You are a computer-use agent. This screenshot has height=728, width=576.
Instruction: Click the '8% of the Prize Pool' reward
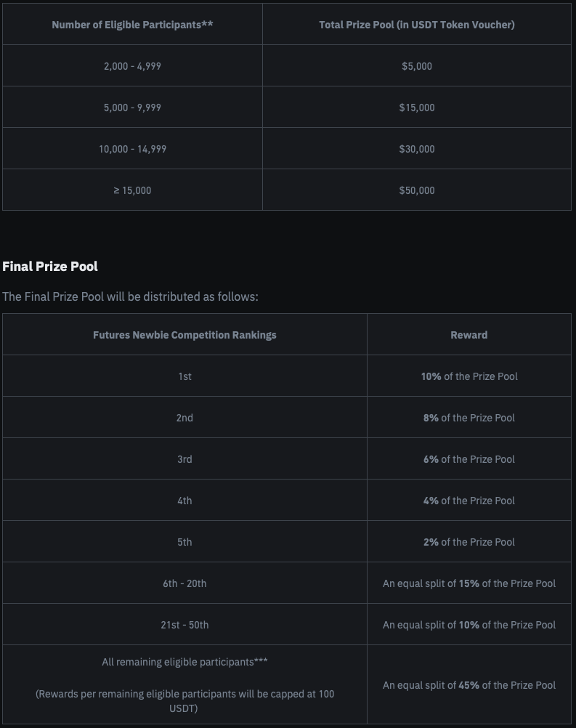[469, 418]
